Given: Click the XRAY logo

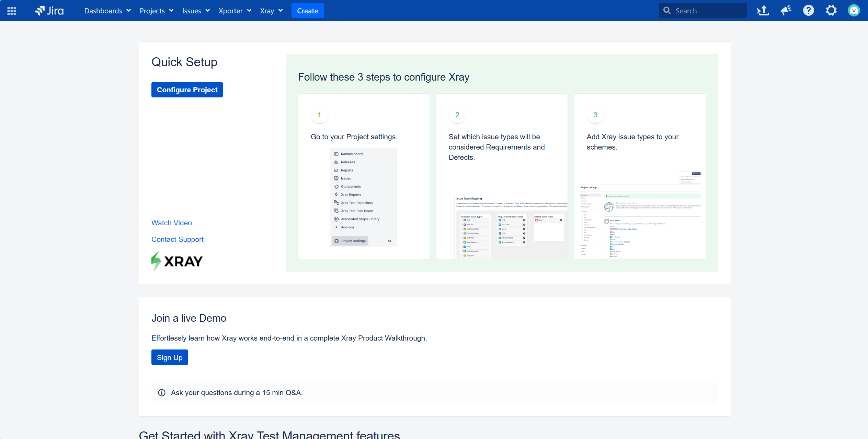Looking at the screenshot, I should coord(177,261).
